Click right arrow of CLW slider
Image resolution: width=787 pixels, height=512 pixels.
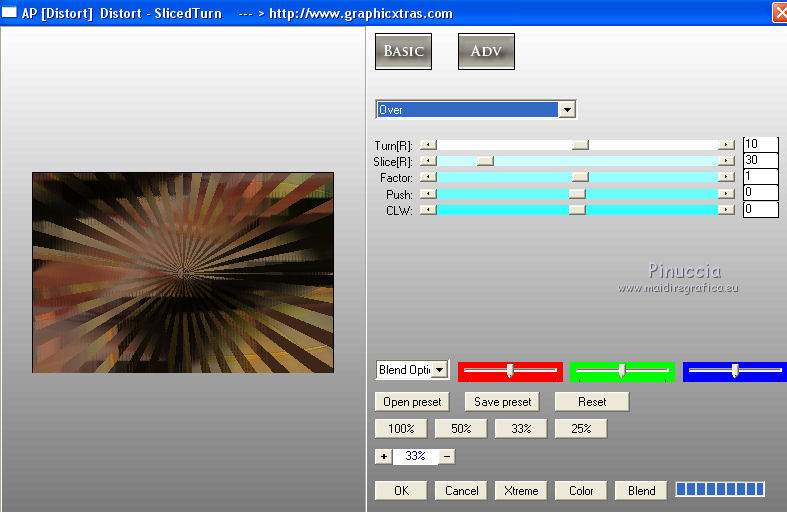click(726, 210)
